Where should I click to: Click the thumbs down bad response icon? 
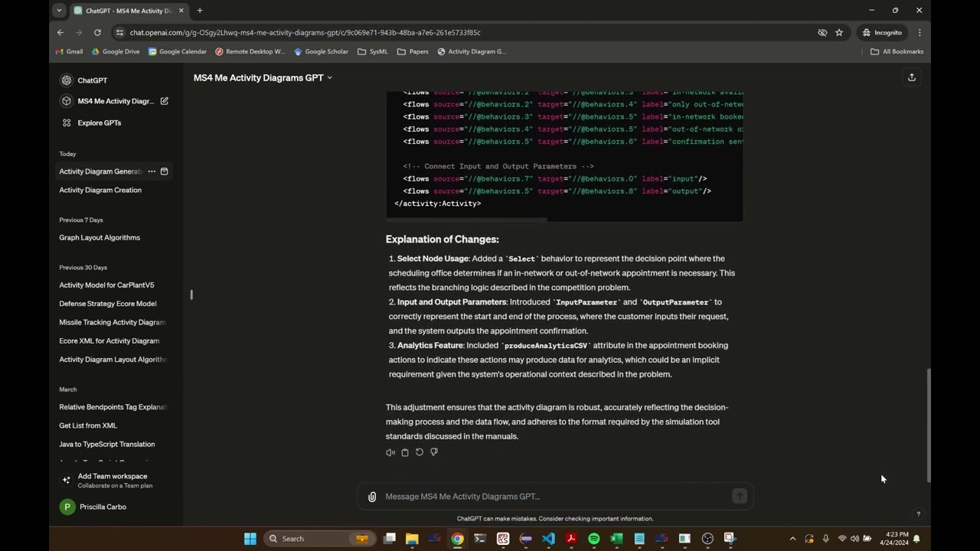coord(434,452)
